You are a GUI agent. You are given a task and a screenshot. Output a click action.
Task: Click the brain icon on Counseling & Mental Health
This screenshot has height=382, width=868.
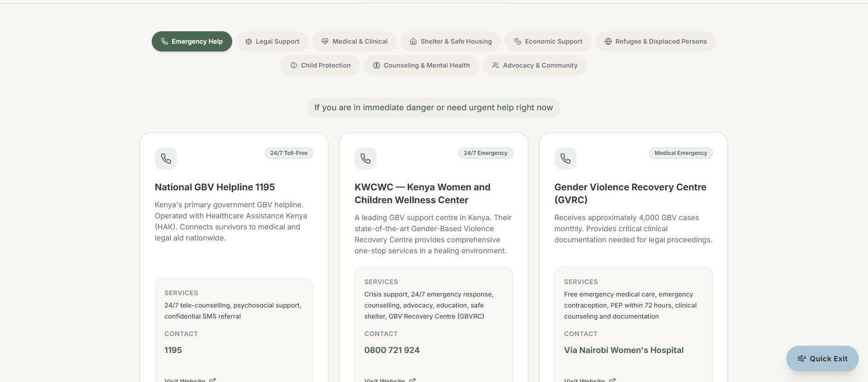point(377,65)
